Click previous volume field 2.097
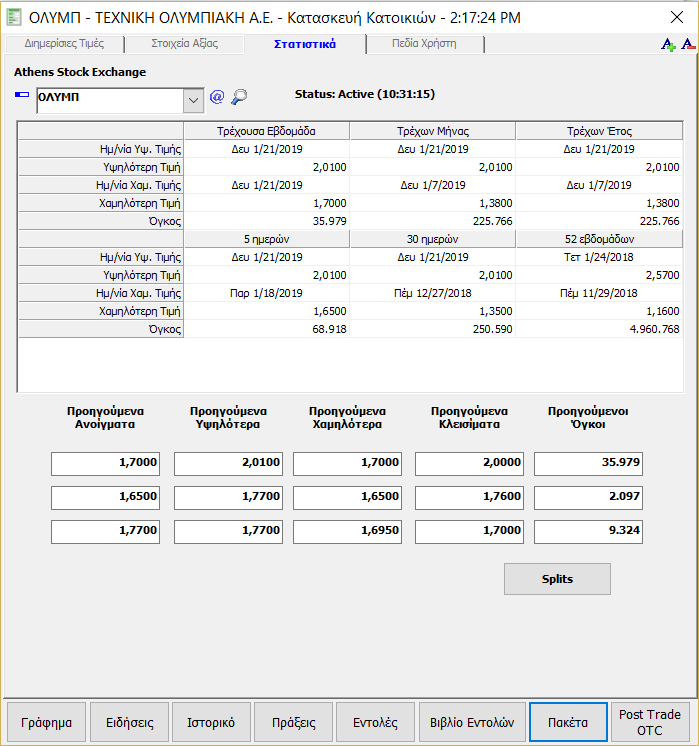This screenshot has width=699, height=746. click(x=589, y=498)
